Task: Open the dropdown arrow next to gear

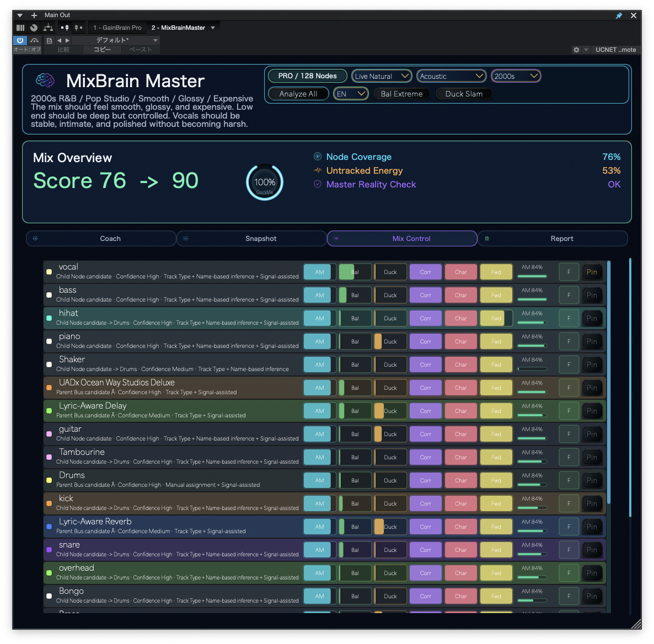Action: [586, 50]
